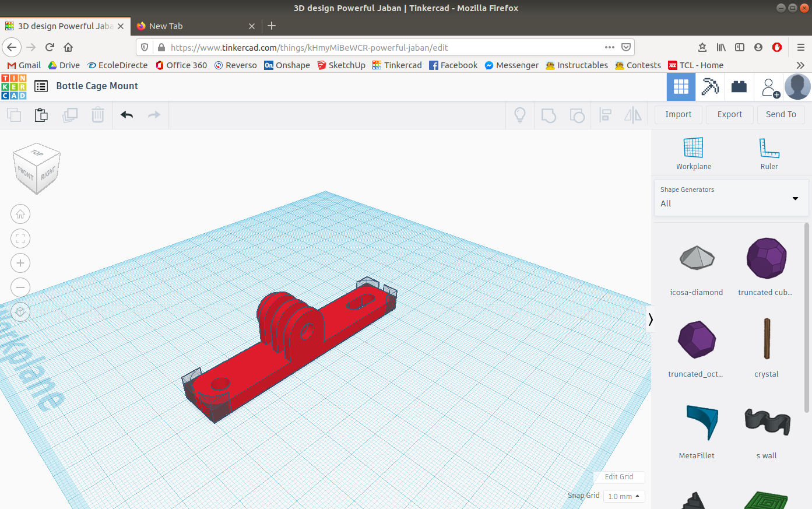Open the Blocks pickaxe mode
The image size is (812, 509).
710,87
